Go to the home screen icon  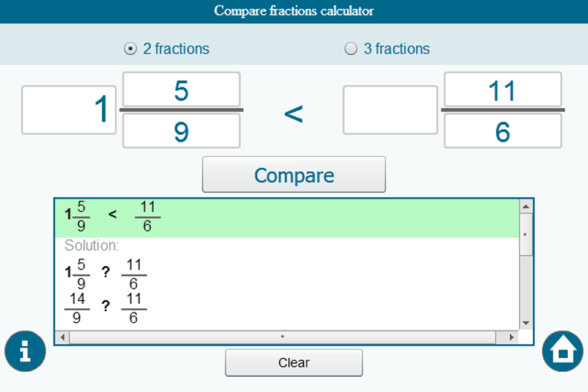click(562, 351)
